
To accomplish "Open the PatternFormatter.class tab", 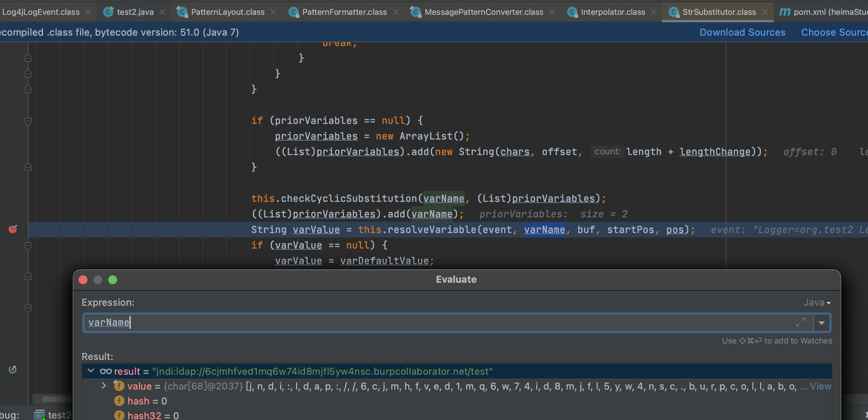I will click(344, 12).
